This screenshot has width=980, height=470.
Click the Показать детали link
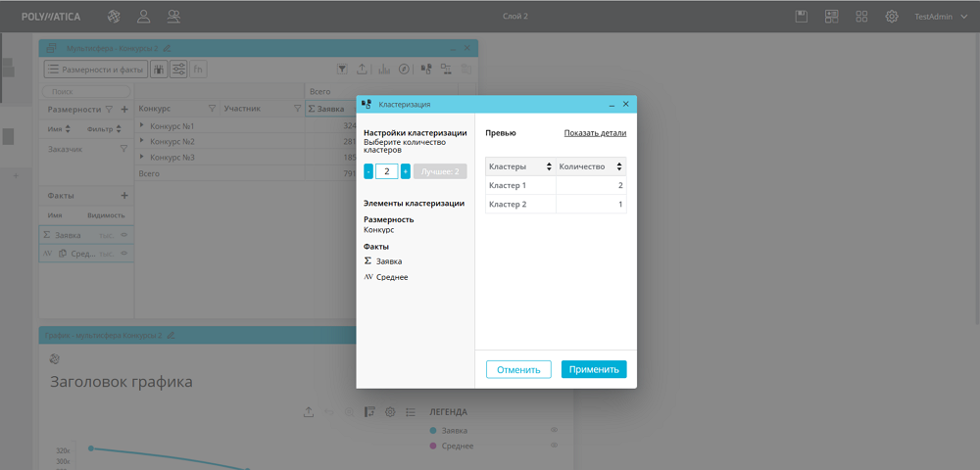[595, 133]
